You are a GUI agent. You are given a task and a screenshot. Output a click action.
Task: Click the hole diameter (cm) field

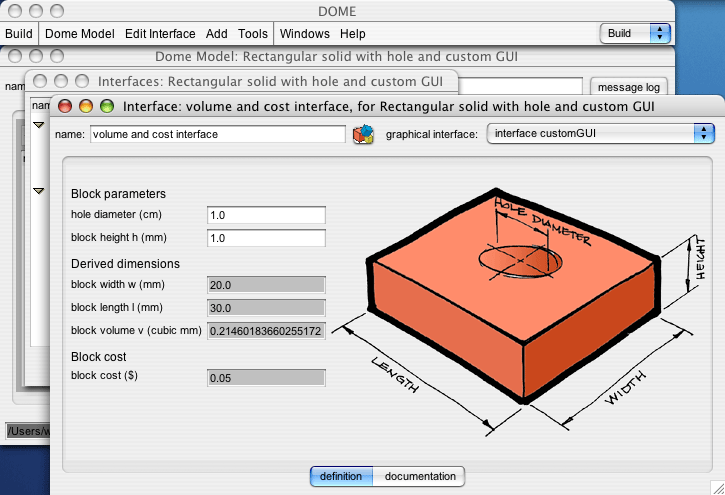(266, 215)
